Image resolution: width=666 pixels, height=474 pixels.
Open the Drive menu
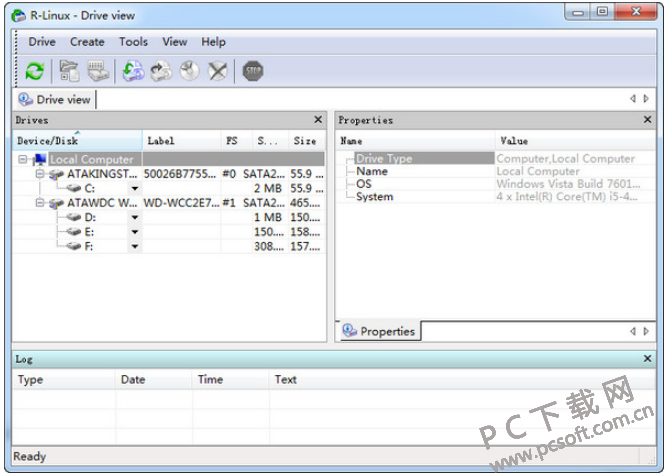click(42, 42)
